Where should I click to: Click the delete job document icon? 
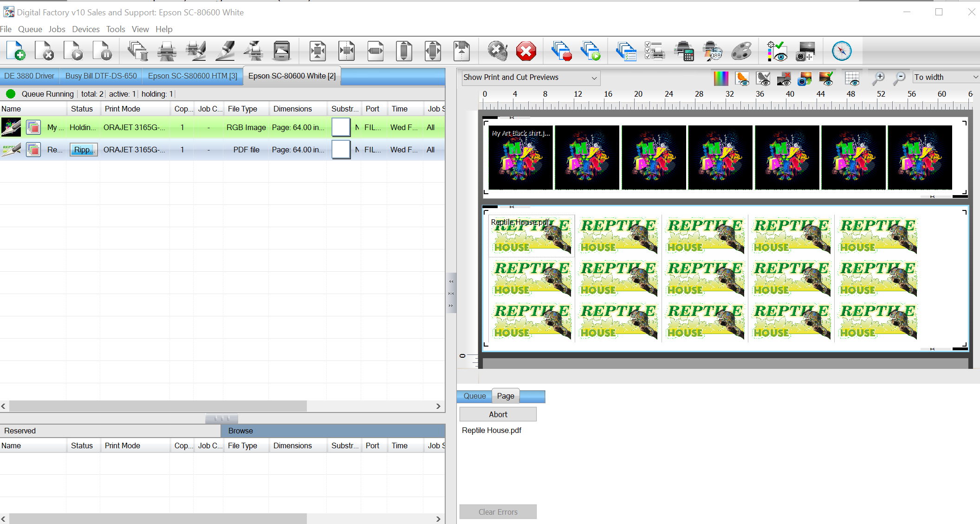pyautogui.click(x=45, y=51)
